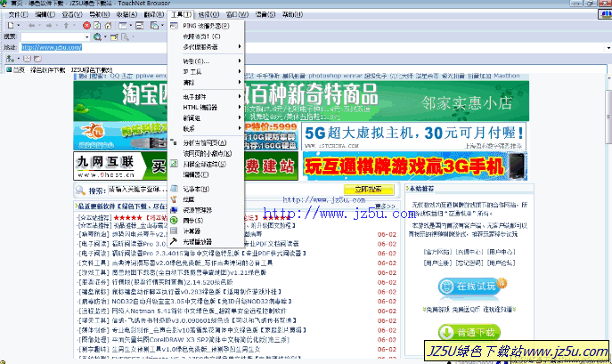
Task: Click the New page document icon
Action: coord(11,26)
